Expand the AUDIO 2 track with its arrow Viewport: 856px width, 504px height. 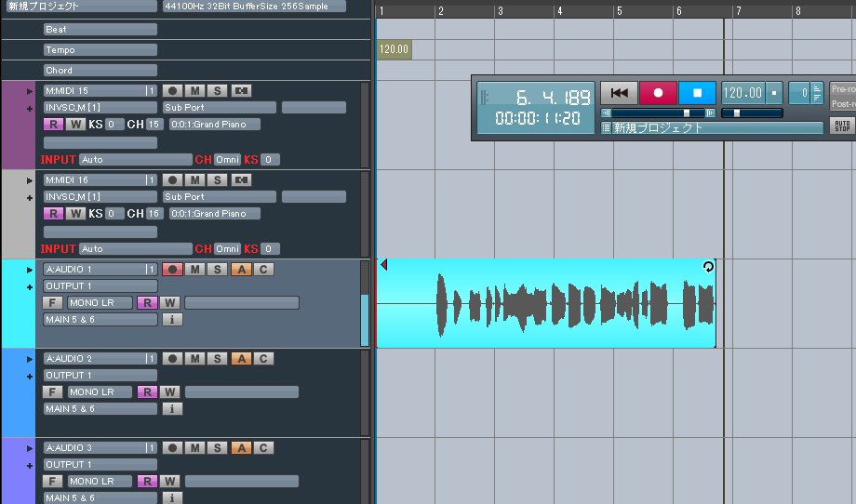tap(30, 359)
